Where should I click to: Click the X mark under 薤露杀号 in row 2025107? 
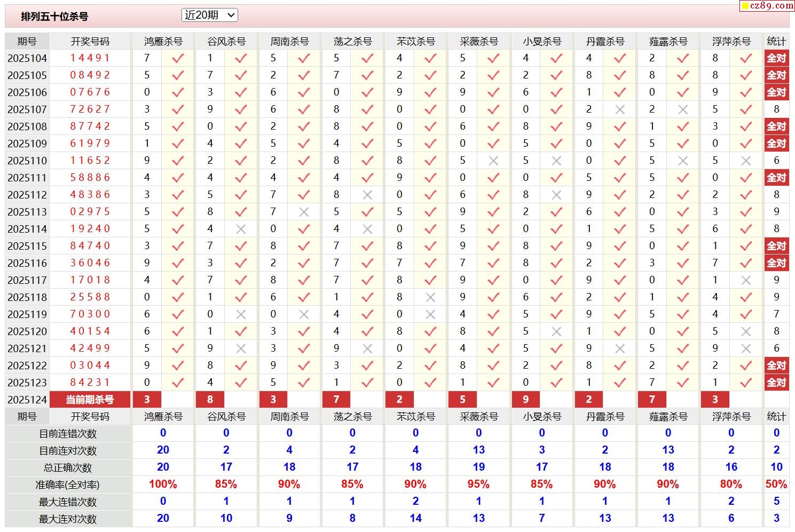[x=682, y=109]
